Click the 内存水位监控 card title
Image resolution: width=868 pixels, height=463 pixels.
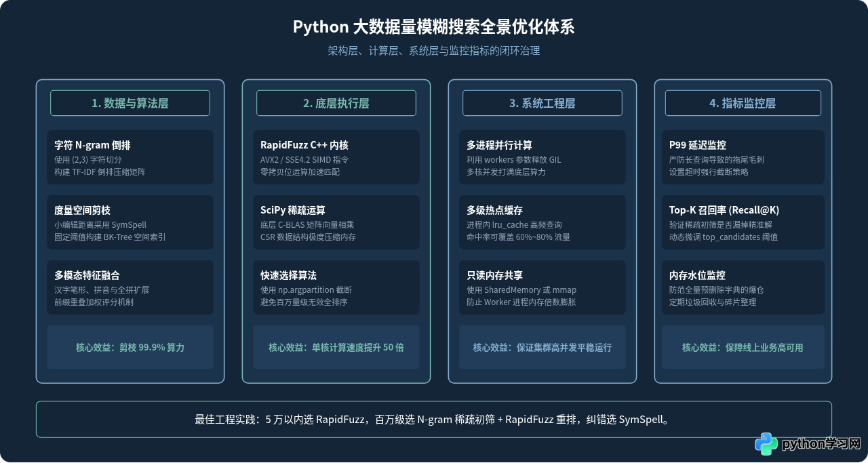click(697, 275)
